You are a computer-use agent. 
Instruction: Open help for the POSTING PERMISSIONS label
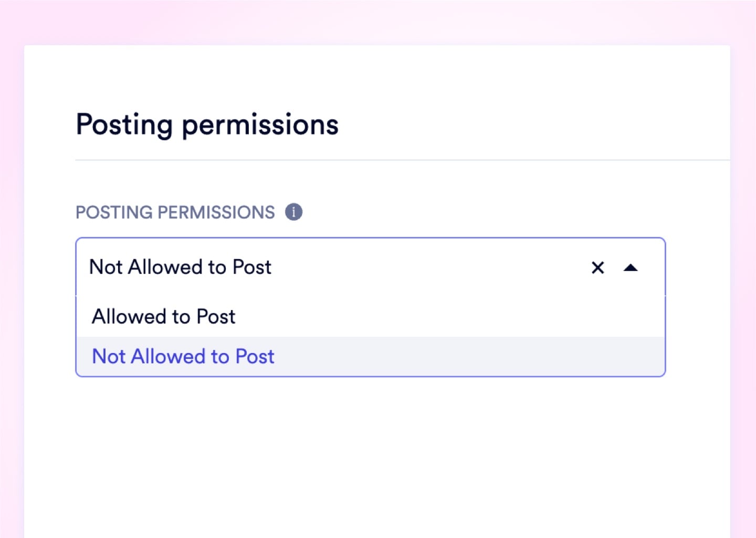[x=293, y=212]
